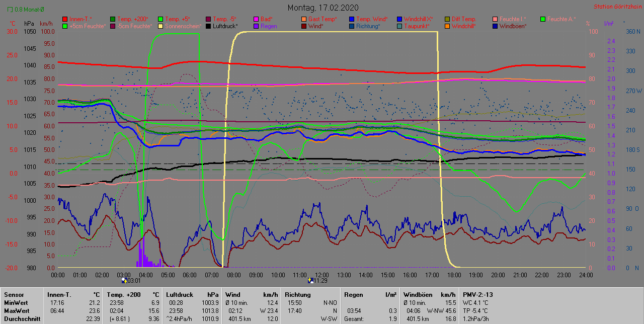This screenshot has height=324, width=644.
Task: Click the MinWert row label
Action: pyautogui.click(x=16, y=302)
